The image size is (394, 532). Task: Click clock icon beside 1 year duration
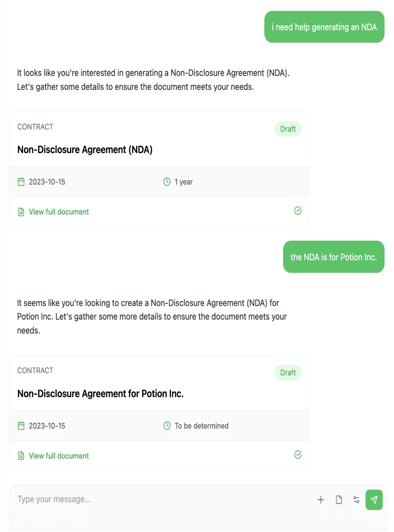pos(167,182)
